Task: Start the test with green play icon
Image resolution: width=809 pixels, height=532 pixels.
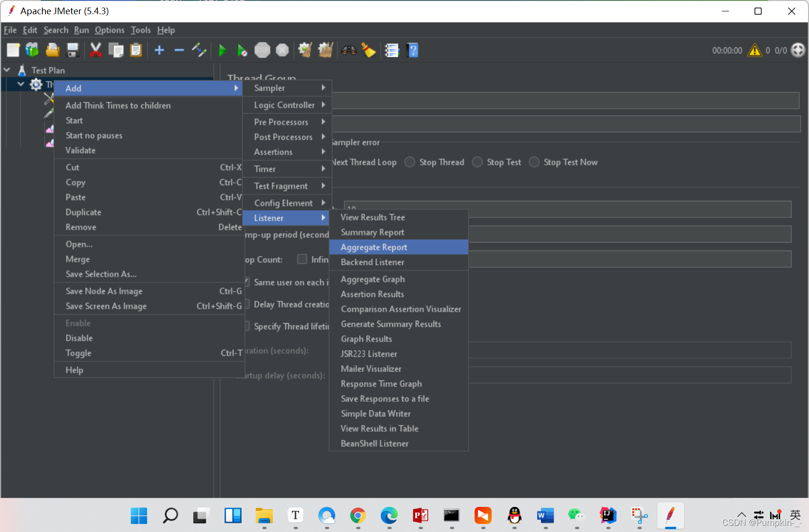Action: coord(222,50)
